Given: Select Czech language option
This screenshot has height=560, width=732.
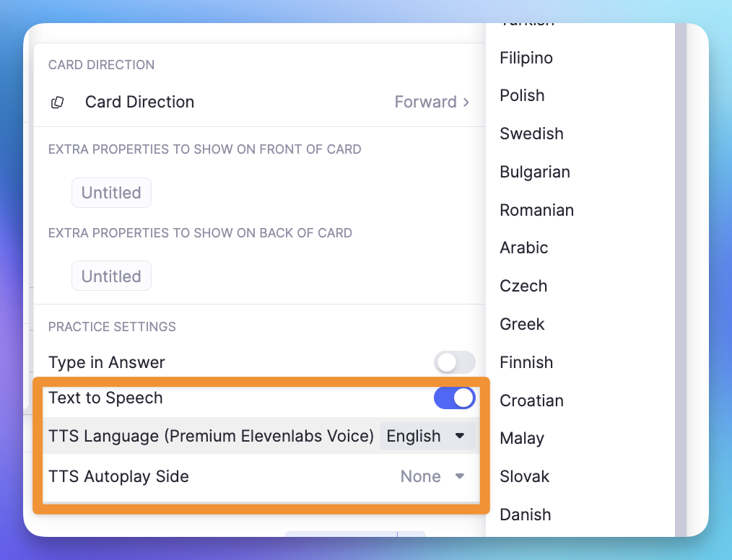Looking at the screenshot, I should pos(523,286).
